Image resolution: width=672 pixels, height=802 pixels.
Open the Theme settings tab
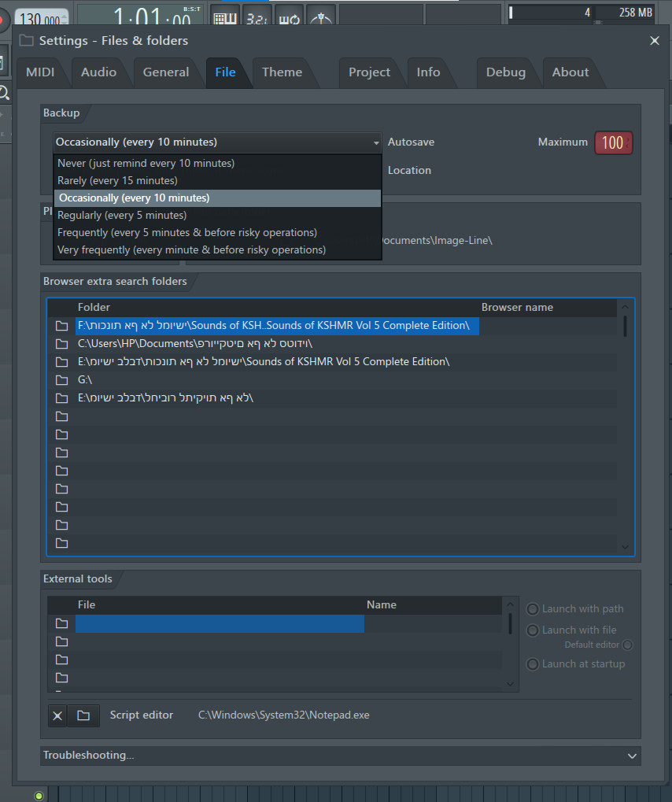pyautogui.click(x=282, y=72)
